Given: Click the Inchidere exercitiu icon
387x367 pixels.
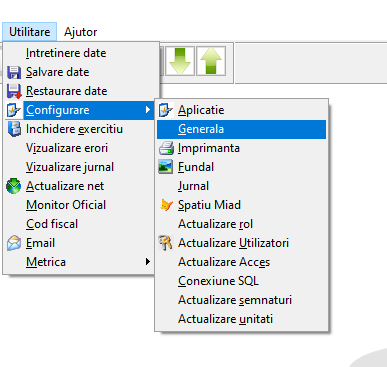Looking at the screenshot, I should [14, 129].
